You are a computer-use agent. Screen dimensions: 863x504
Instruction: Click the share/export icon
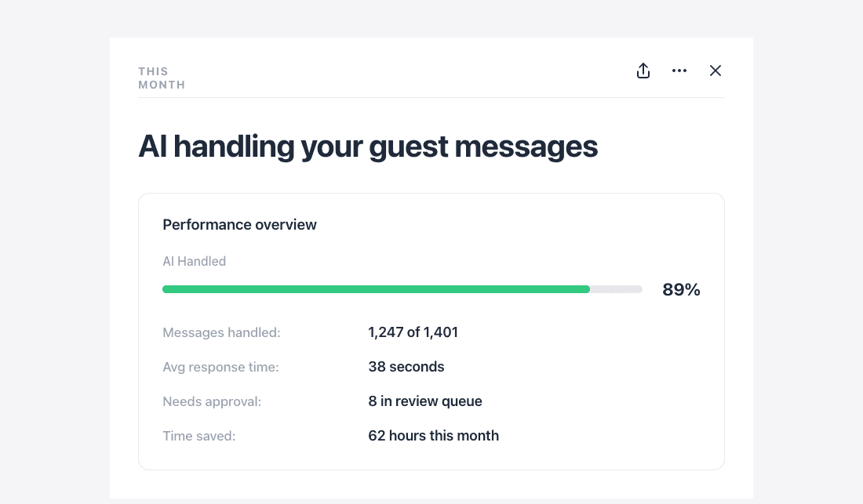click(x=643, y=71)
